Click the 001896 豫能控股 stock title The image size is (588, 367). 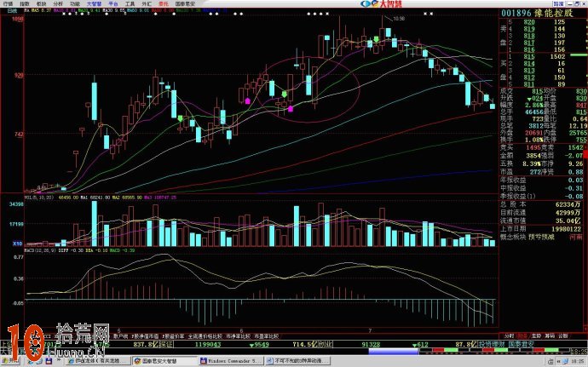(537, 13)
